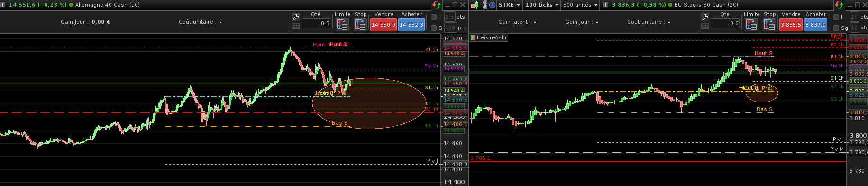868x186 pixels.
Task: Open the STXE symbol dropdown
Action: point(509,5)
